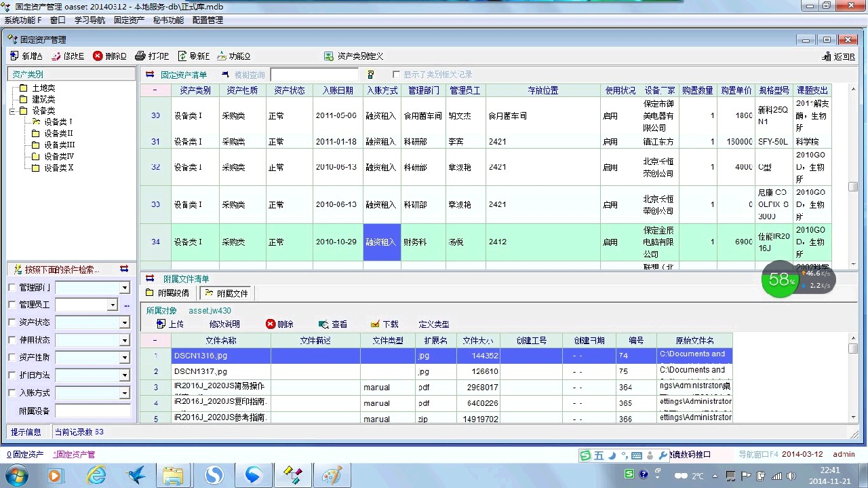Refresh the list with the 刷新 icon
This screenshot has height=488, width=868.
click(182, 56)
